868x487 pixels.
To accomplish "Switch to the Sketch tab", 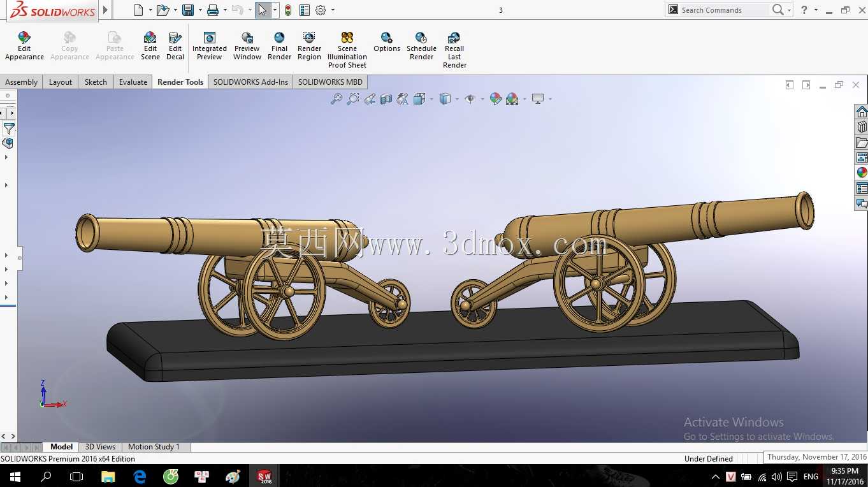I will point(96,82).
